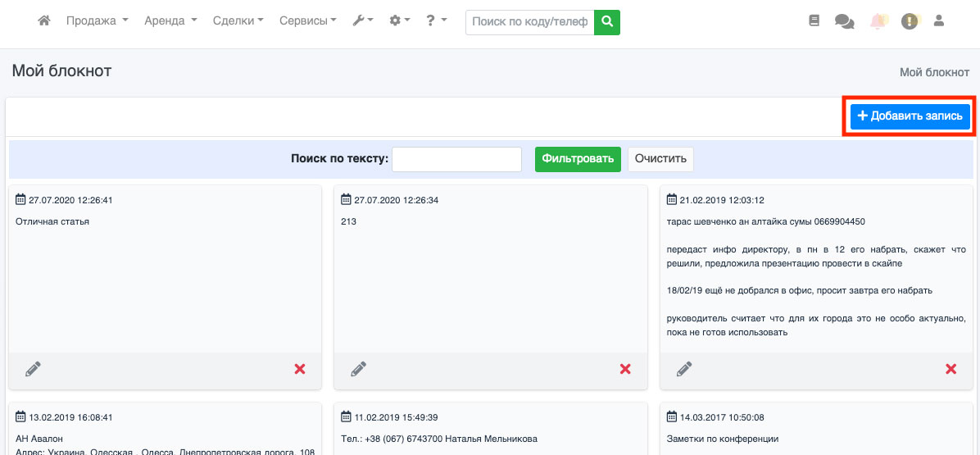Delete the note containing "213"

point(625,370)
